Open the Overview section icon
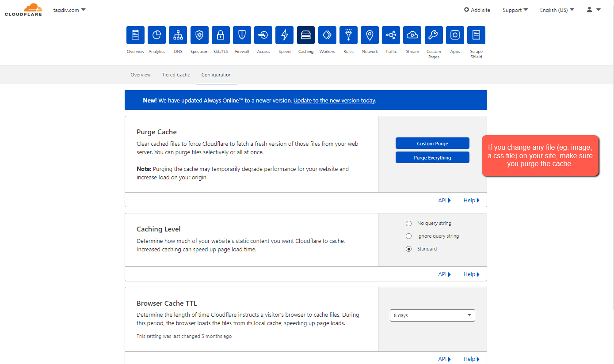 pyautogui.click(x=135, y=35)
